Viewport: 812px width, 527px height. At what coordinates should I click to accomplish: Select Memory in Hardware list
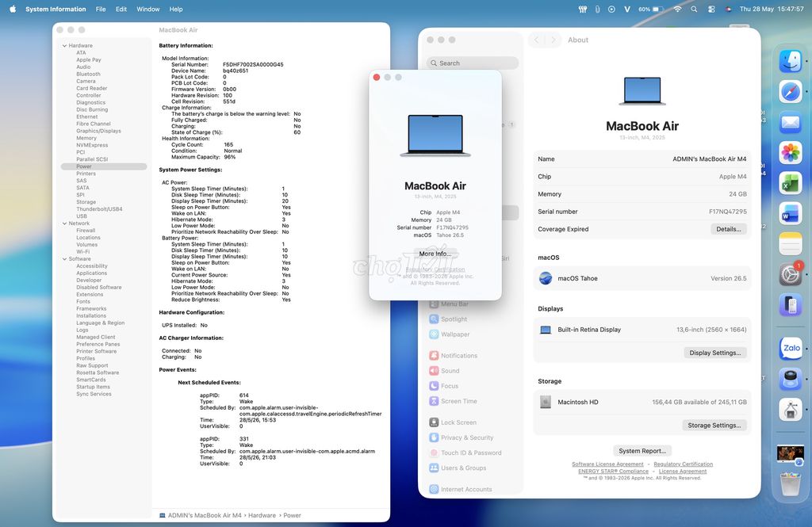[86, 138]
